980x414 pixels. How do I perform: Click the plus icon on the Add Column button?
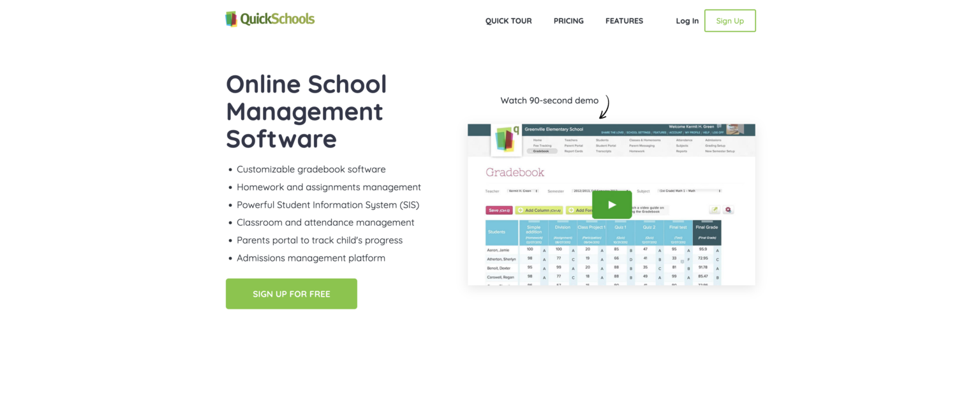pyautogui.click(x=521, y=210)
